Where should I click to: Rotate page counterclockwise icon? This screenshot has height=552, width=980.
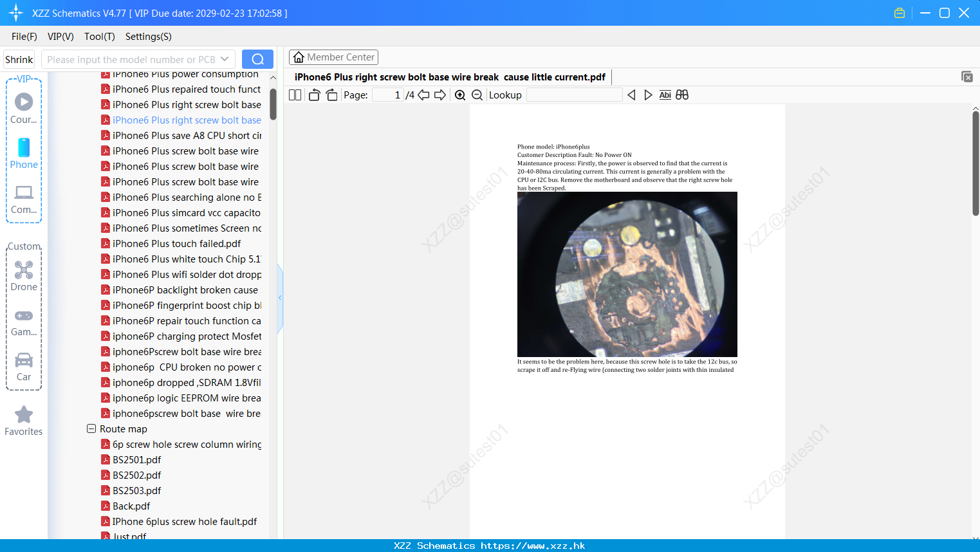tap(314, 95)
